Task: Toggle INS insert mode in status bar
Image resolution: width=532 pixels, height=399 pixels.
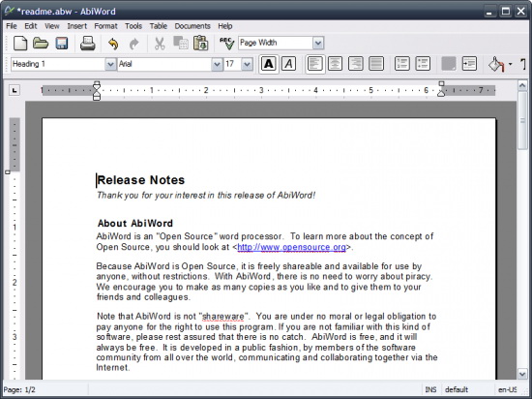Action: pyautogui.click(x=430, y=389)
